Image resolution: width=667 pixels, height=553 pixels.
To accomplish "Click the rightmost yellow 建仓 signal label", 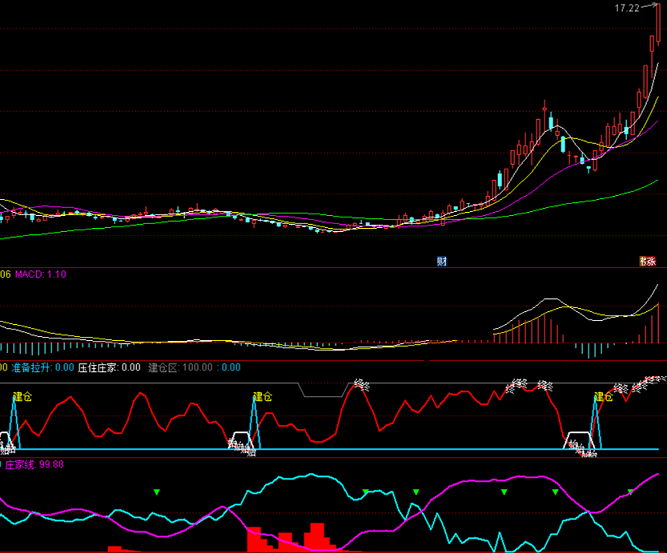I will (x=603, y=397).
